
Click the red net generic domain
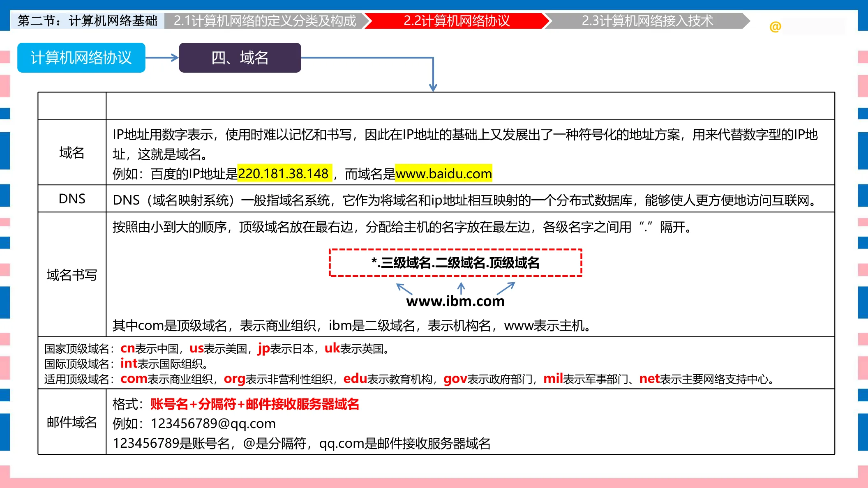(x=649, y=379)
